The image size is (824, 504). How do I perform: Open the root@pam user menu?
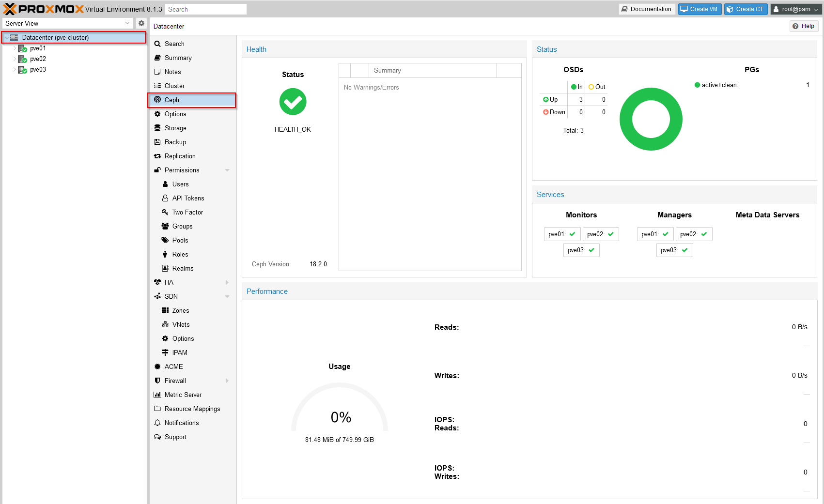796,9
